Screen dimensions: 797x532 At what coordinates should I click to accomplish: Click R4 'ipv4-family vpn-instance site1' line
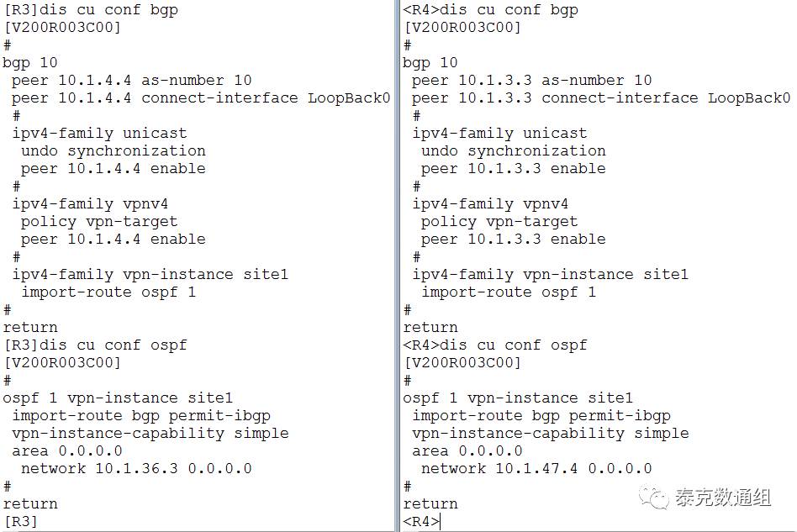click(x=550, y=274)
